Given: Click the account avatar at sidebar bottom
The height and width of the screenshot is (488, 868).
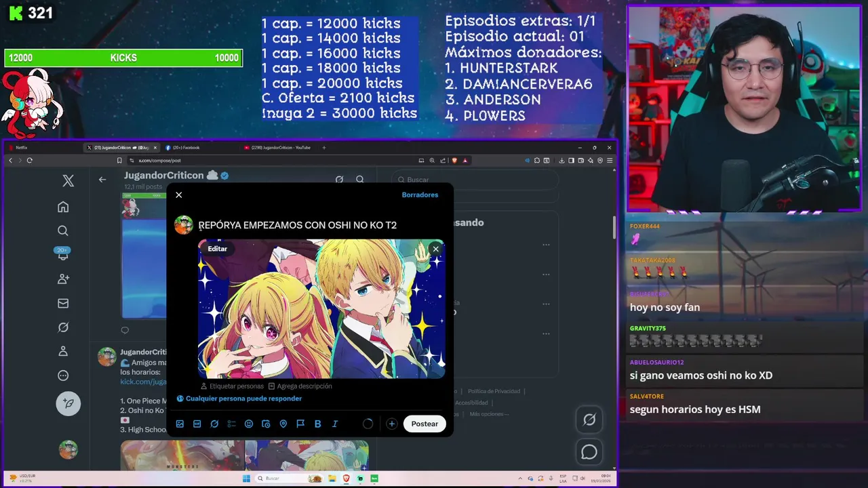Looking at the screenshot, I should point(68,449).
